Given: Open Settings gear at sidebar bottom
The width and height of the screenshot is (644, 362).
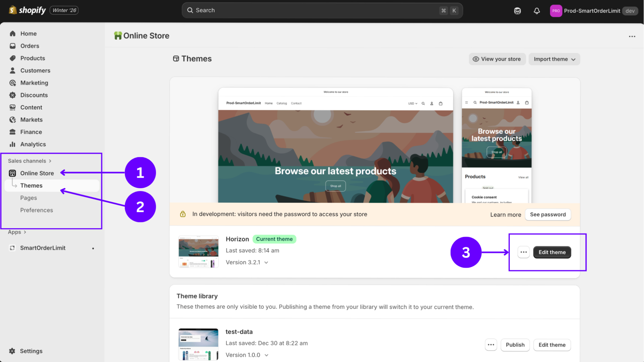Looking at the screenshot, I should coord(12,351).
